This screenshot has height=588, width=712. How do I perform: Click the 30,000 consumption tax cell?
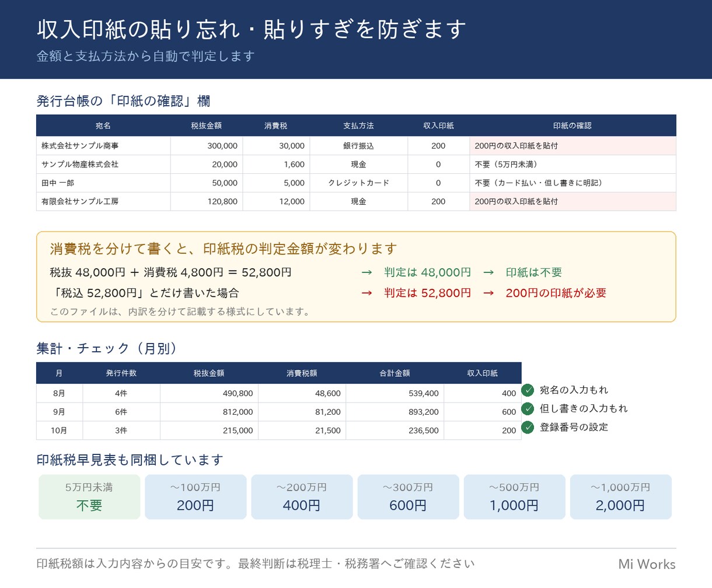(x=276, y=146)
